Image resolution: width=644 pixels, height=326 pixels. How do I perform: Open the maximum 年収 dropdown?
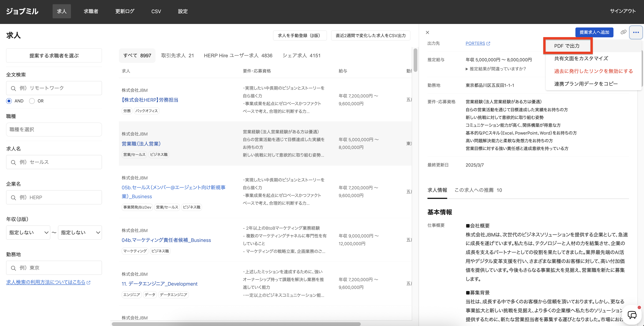coord(80,233)
